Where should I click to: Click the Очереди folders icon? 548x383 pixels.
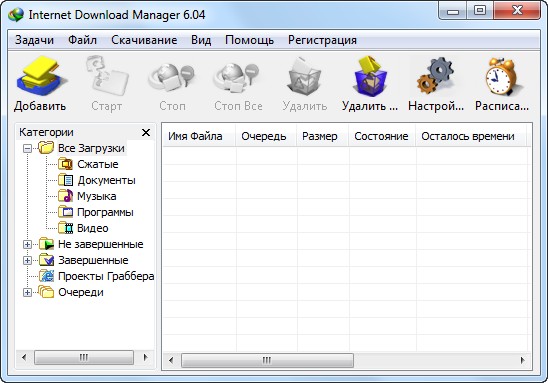pyautogui.click(x=46, y=292)
